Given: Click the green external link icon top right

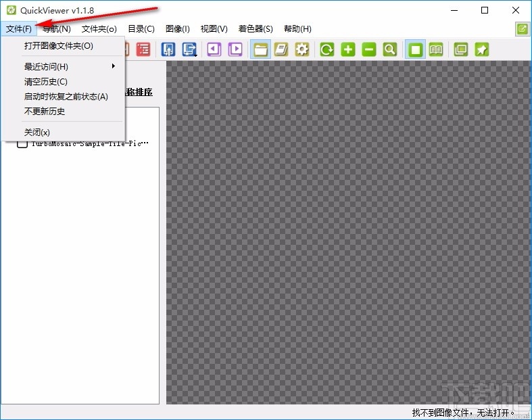Looking at the screenshot, I should click(522, 29).
